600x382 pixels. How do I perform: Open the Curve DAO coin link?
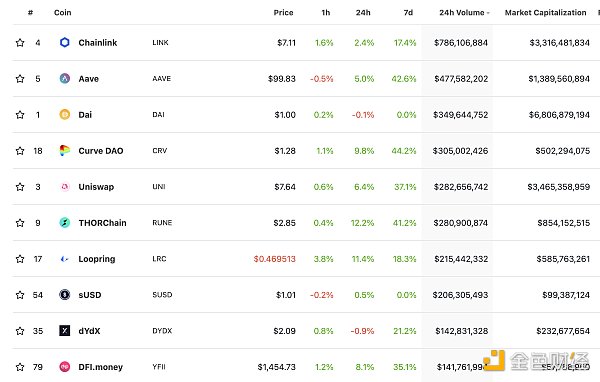101,151
